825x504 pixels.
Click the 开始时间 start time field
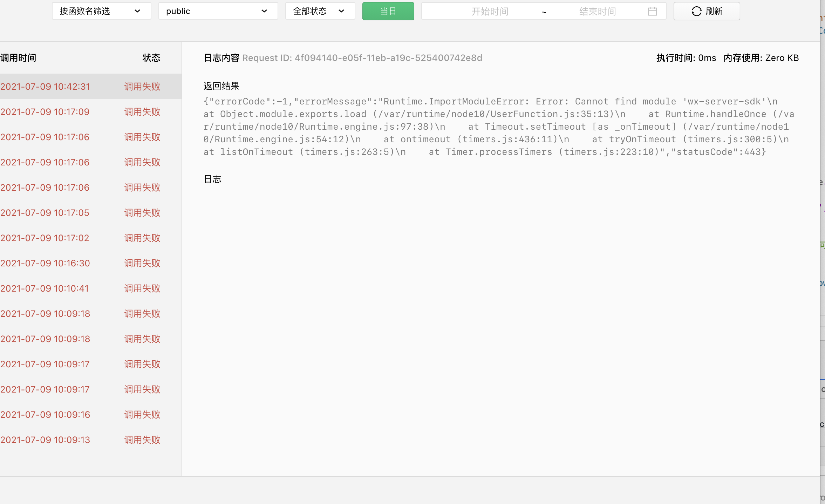[x=490, y=12]
